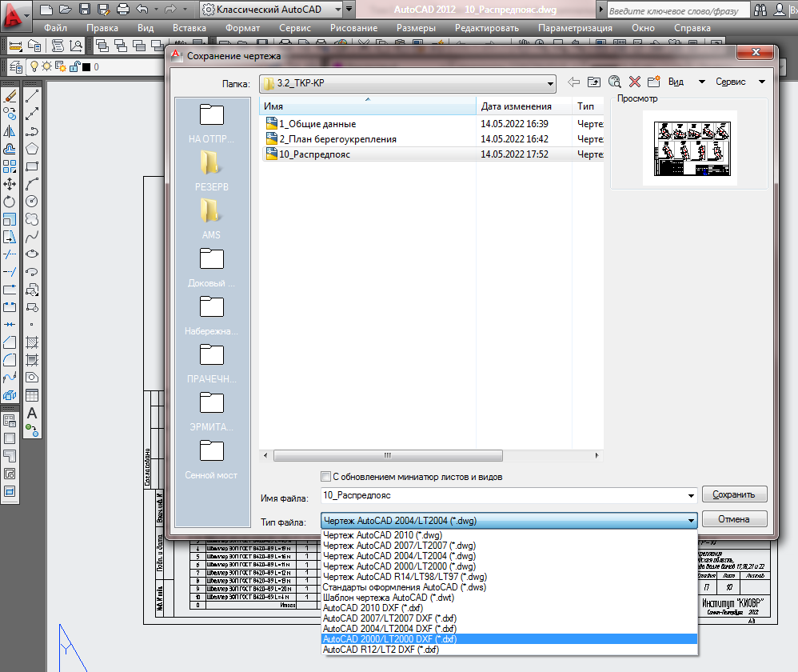Click the red X delete icon
Image resolution: width=798 pixels, height=672 pixels.
click(x=635, y=82)
